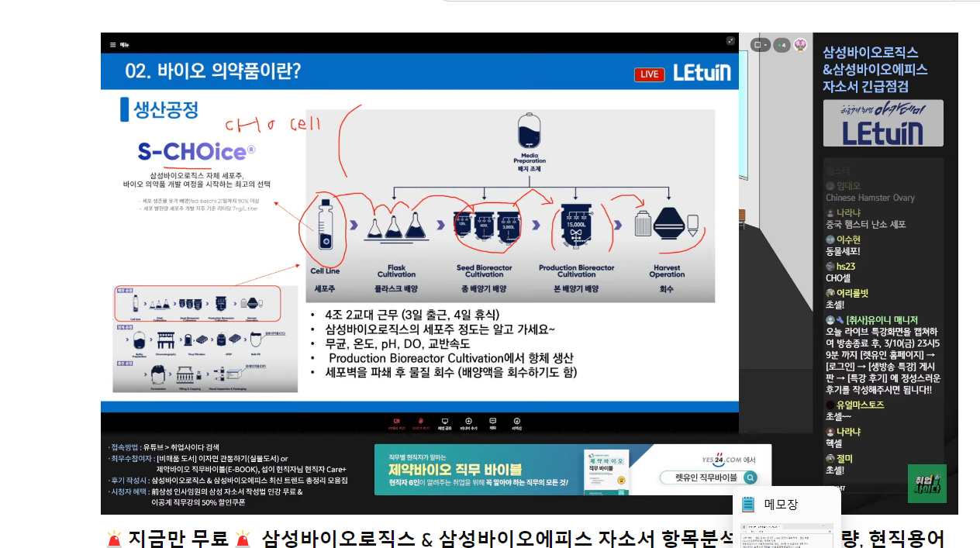
Task: Expand the shared slide to fullscreen
Action: [730, 40]
